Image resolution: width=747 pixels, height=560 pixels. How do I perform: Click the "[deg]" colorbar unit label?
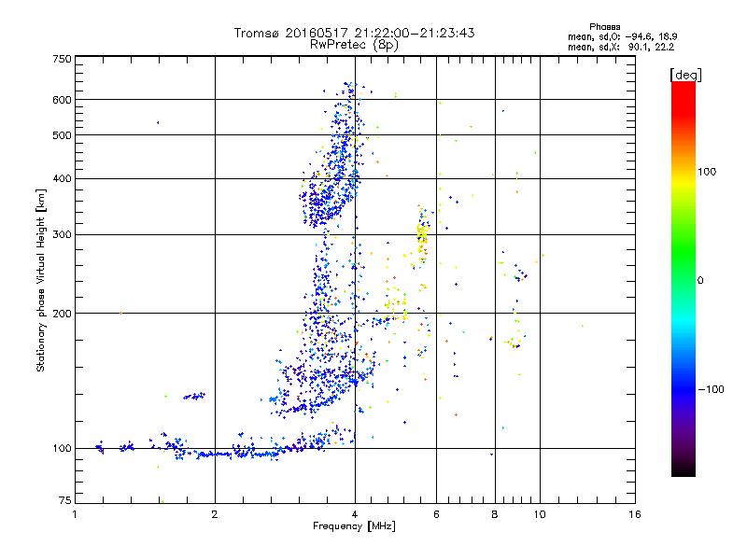point(685,75)
